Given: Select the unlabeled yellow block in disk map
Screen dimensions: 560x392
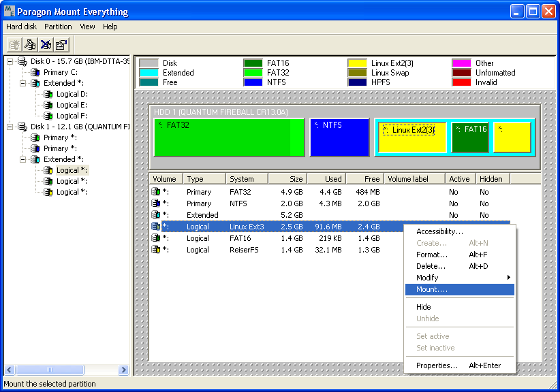Looking at the screenshot, I should coord(512,137).
